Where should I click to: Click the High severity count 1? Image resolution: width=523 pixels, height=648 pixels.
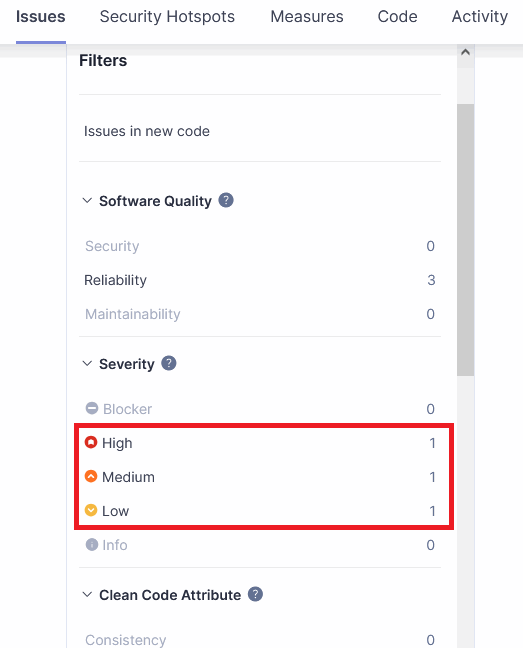click(x=433, y=443)
